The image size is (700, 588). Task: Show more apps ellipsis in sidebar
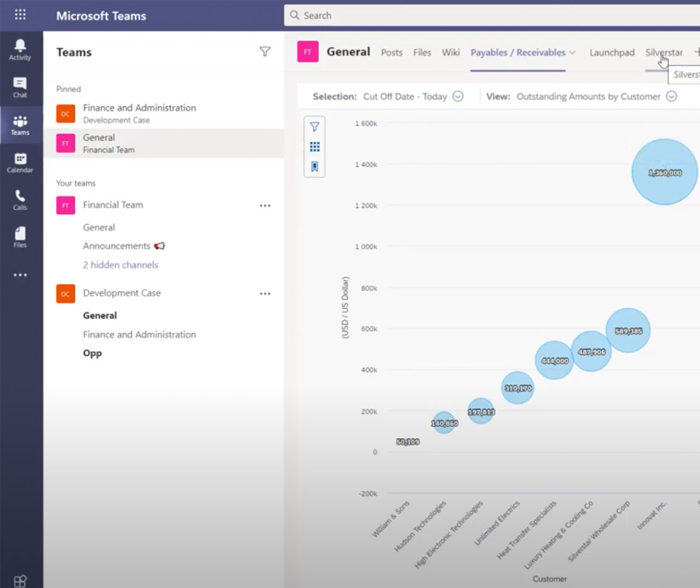pos(20,275)
